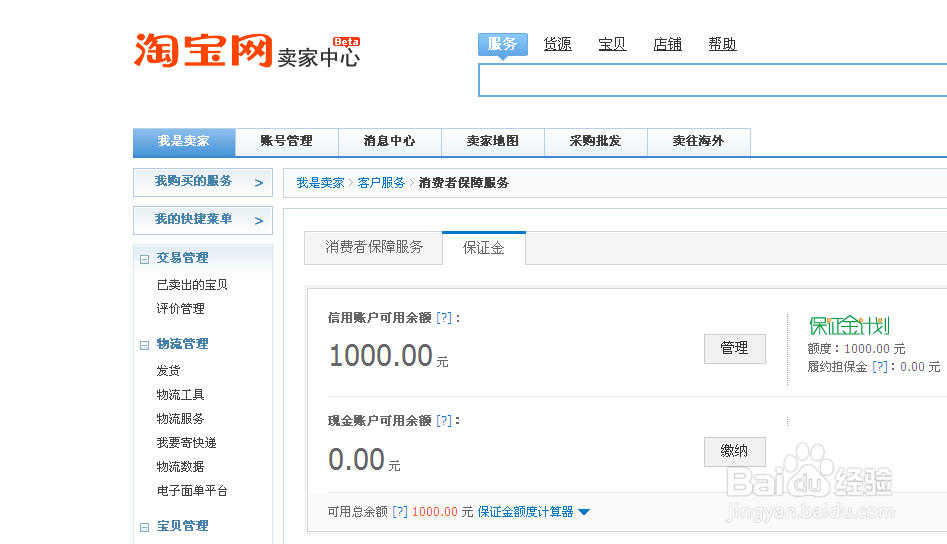The height and width of the screenshot is (544, 947).
Task: Select the 宝贝 search tab
Action: tap(612, 44)
